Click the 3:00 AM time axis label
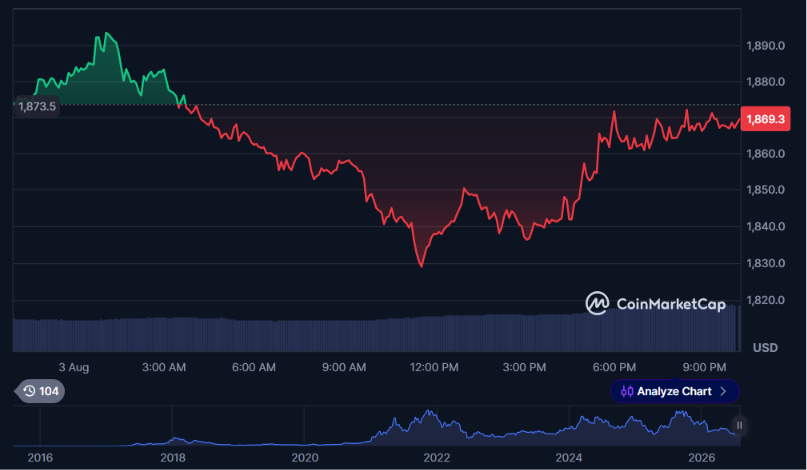The image size is (807, 470). [x=164, y=368]
